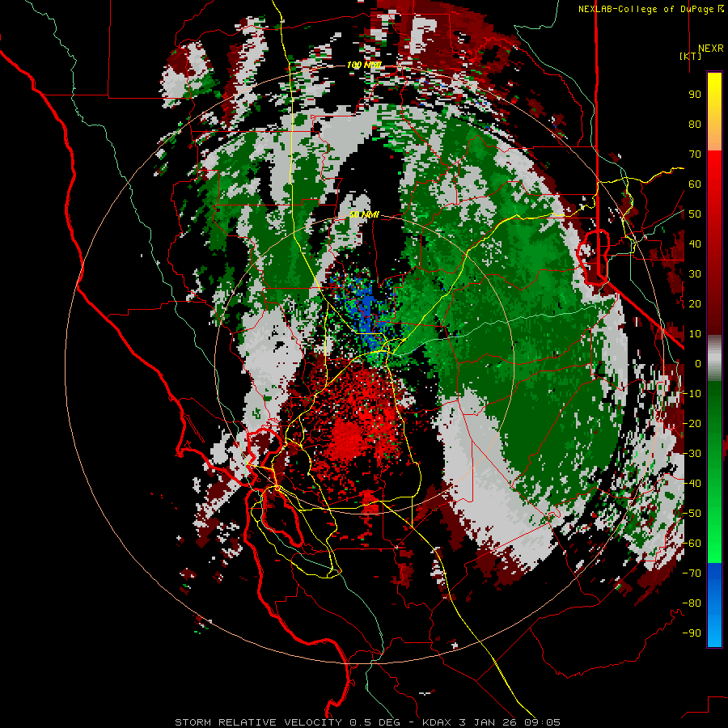Image resolution: width=728 pixels, height=728 pixels.
Task: Click the -90 value on the velocity scale
Action: click(x=692, y=633)
